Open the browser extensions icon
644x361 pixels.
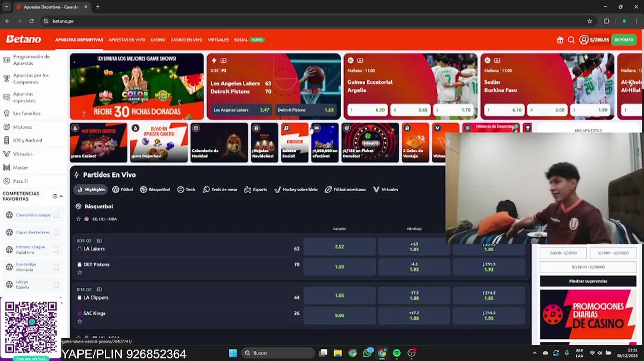(606, 21)
